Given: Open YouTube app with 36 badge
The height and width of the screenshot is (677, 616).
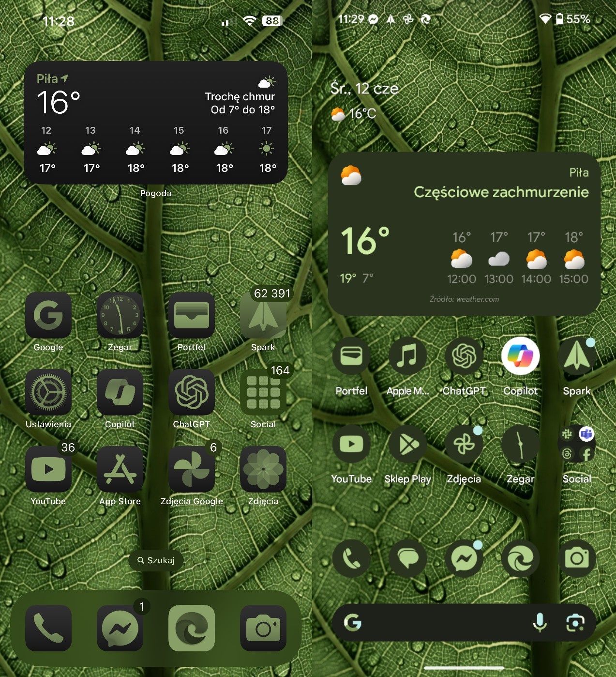Looking at the screenshot, I should [x=48, y=469].
